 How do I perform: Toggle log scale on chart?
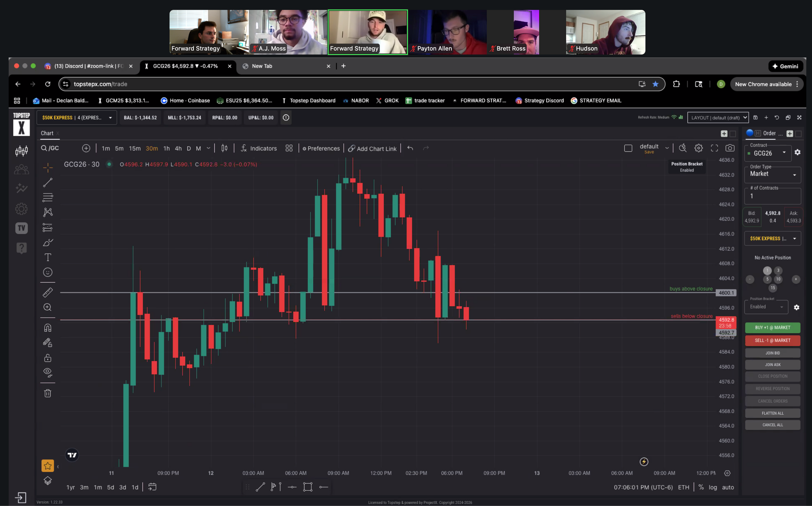[713, 487]
